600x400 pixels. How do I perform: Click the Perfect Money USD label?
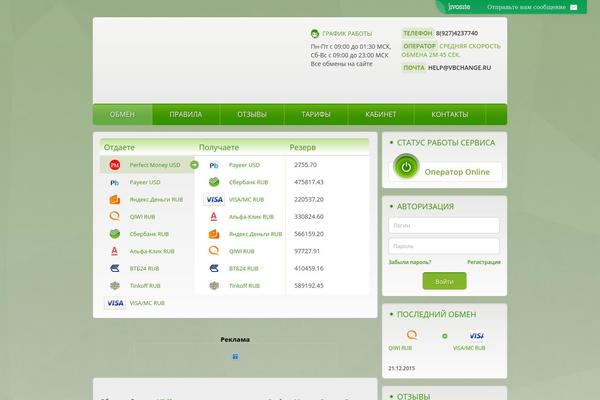click(155, 165)
